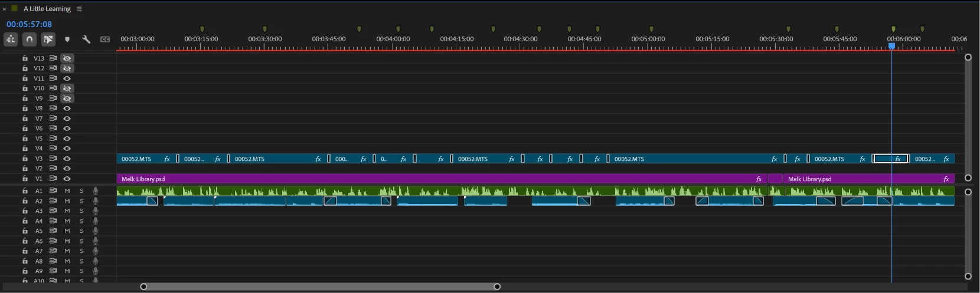The image size is (980, 293).
Task: Open Timeline Display Settings wrench
Action: click(x=86, y=39)
